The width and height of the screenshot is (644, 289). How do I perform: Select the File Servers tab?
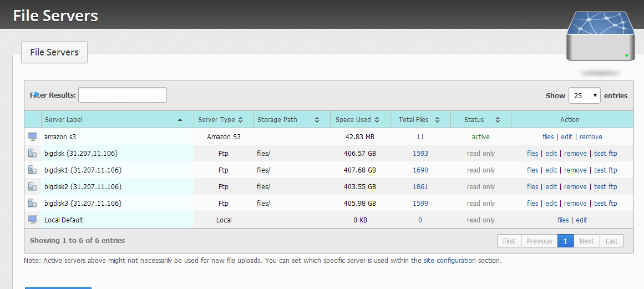[54, 52]
